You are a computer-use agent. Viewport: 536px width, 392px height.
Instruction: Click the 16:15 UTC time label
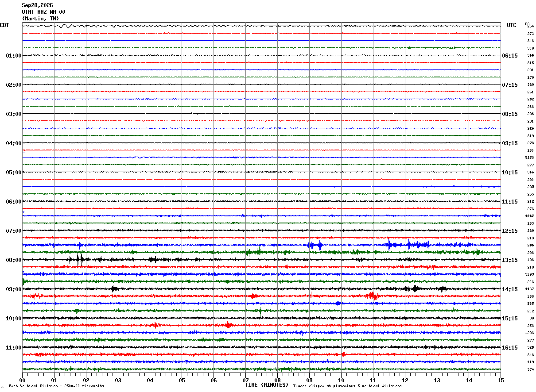tap(510, 348)
